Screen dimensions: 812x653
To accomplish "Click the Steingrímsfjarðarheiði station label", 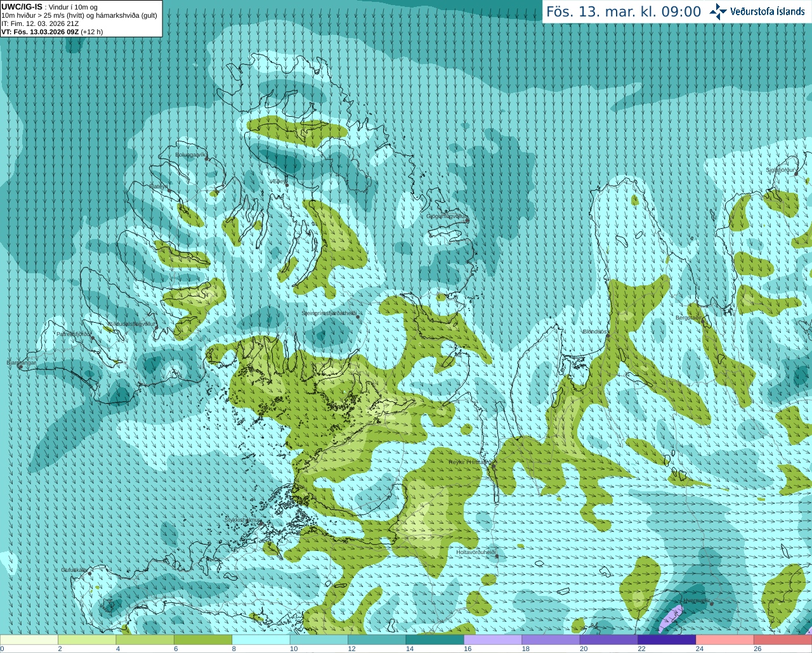I will coord(329,313).
